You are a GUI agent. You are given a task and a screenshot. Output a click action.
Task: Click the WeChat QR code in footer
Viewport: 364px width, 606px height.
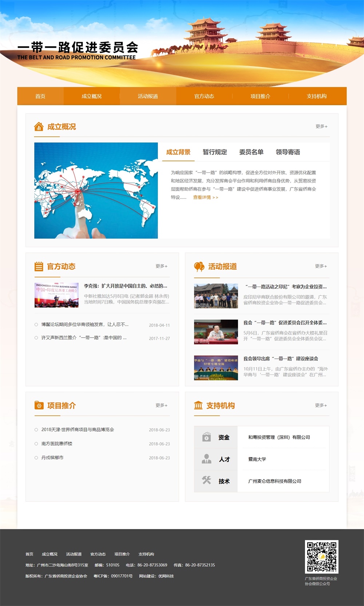pos(322,557)
